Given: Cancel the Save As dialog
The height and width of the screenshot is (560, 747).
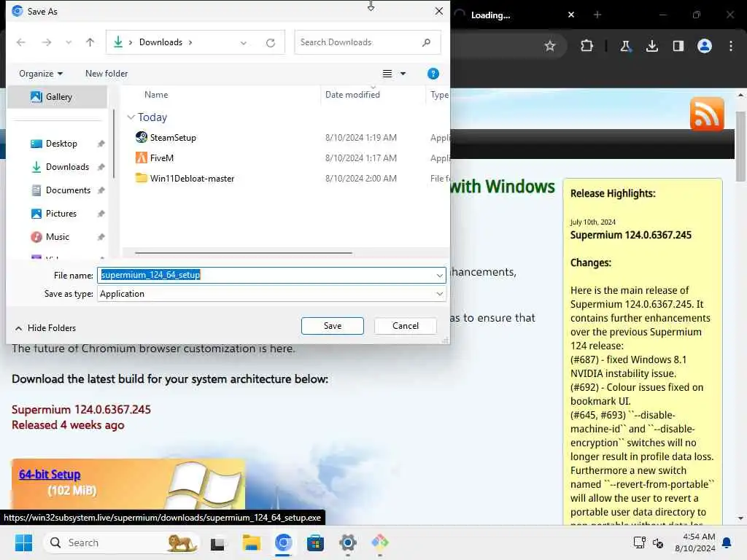Looking at the screenshot, I should (x=406, y=326).
